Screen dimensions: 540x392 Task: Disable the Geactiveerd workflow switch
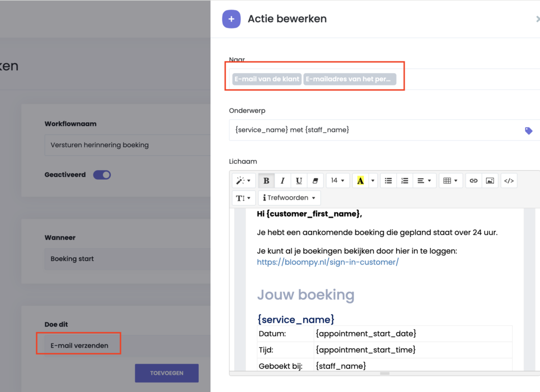point(102,175)
